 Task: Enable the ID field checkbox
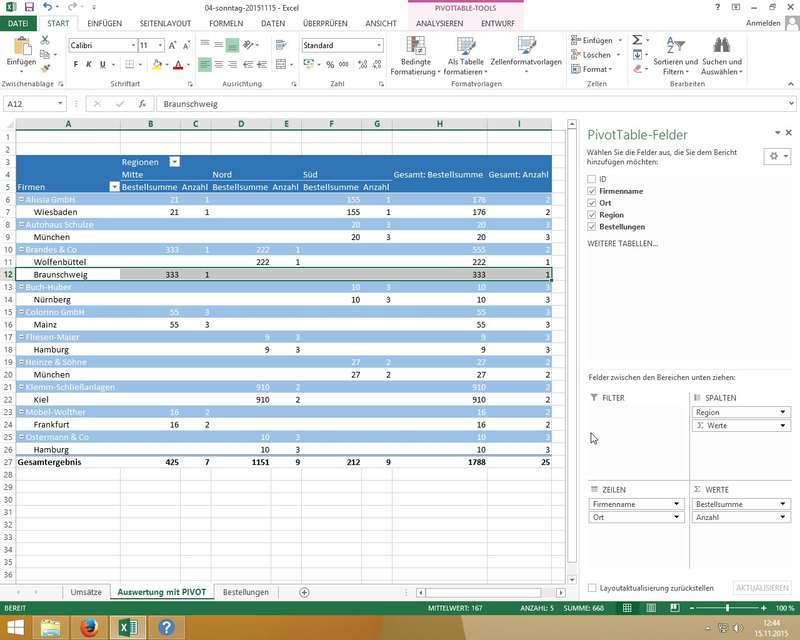click(592, 179)
